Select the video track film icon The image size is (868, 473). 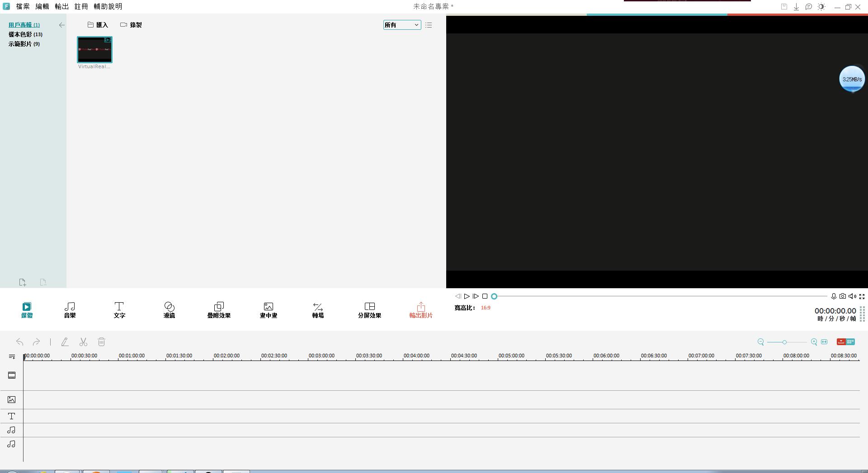pyautogui.click(x=12, y=375)
